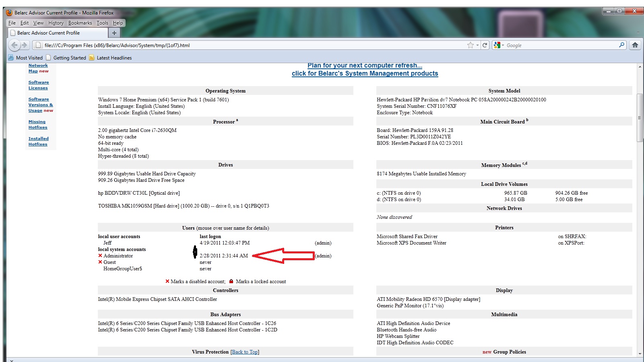Click the System Serial Number line

(417, 106)
